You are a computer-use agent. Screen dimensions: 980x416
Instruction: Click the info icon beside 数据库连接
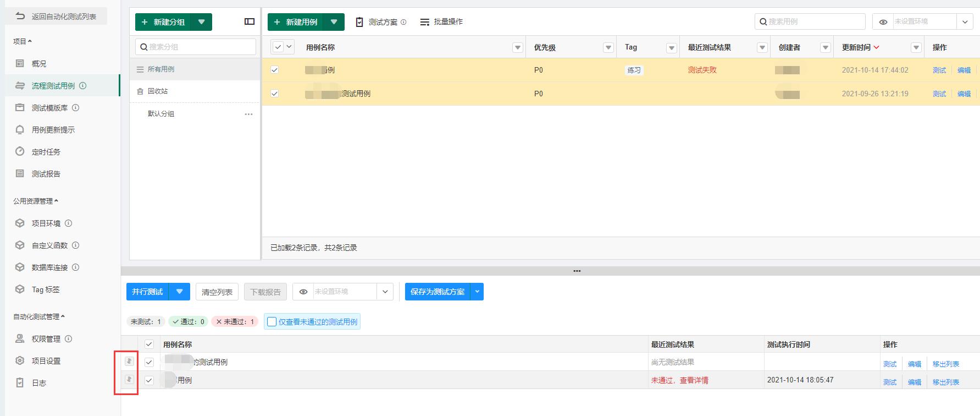[76, 267]
